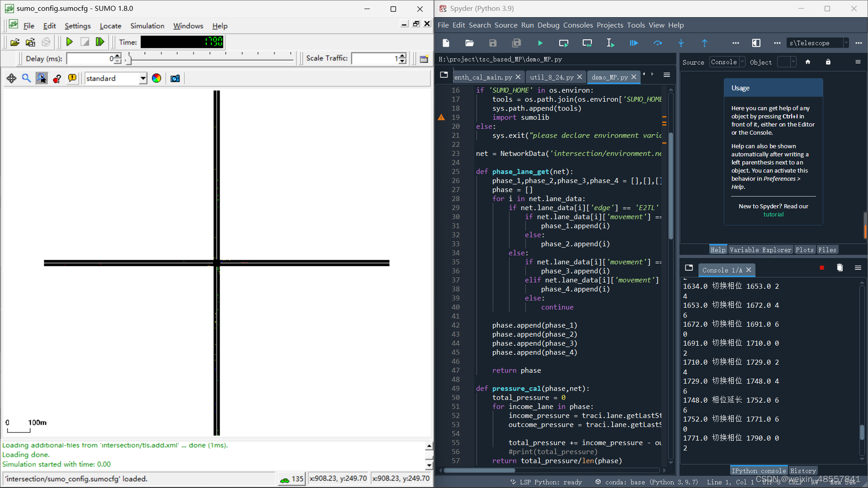
Task: Click Spyder save all files icon
Action: click(516, 43)
